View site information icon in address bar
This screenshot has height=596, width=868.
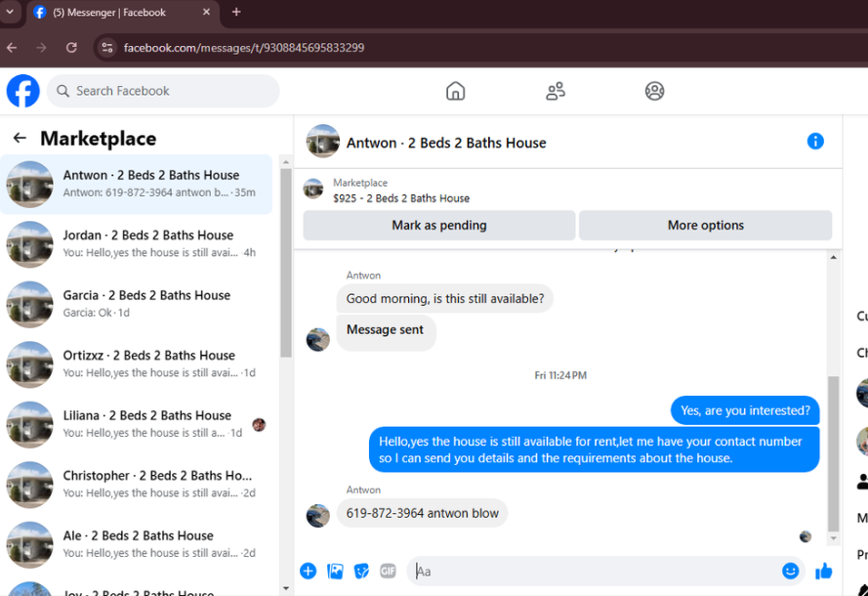[106, 48]
